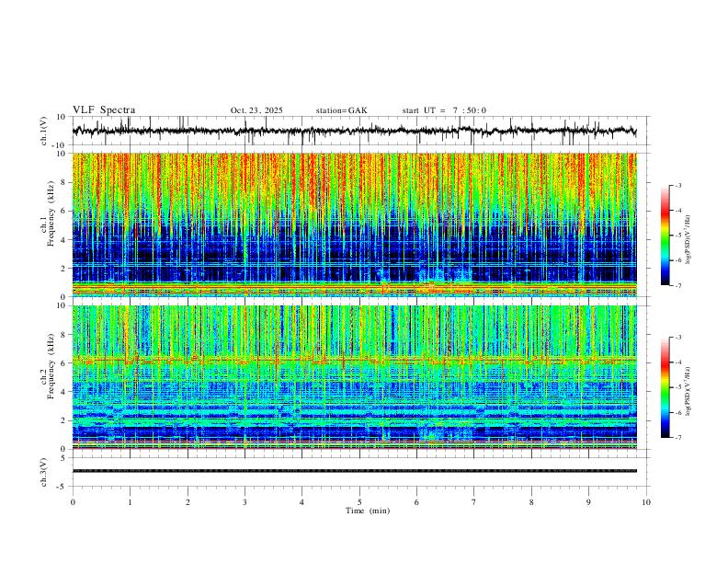Viewport: 728px width, 563px height.
Task: Click the time axis tick label '10'
Action: click(x=646, y=502)
